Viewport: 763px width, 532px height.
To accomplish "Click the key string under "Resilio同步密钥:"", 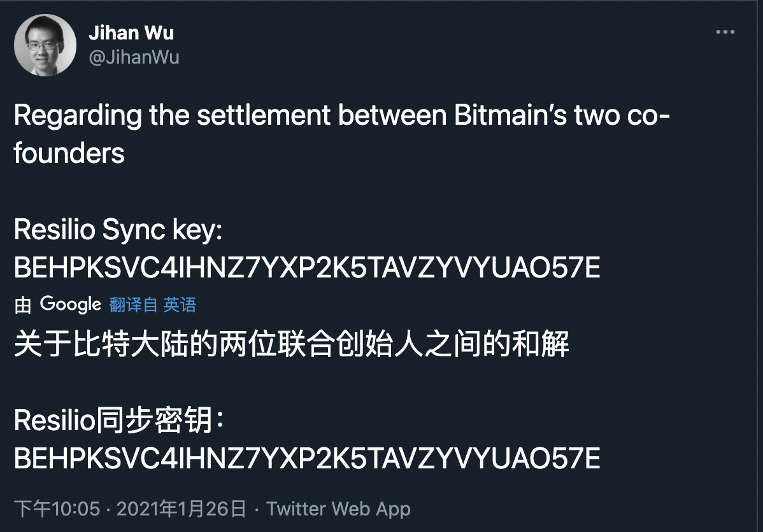I will (x=307, y=458).
